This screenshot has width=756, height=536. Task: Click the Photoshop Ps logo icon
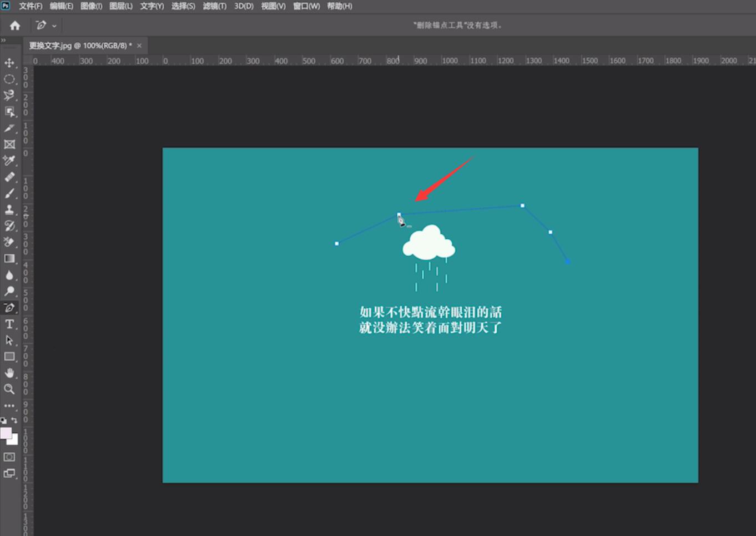[x=6, y=6]
